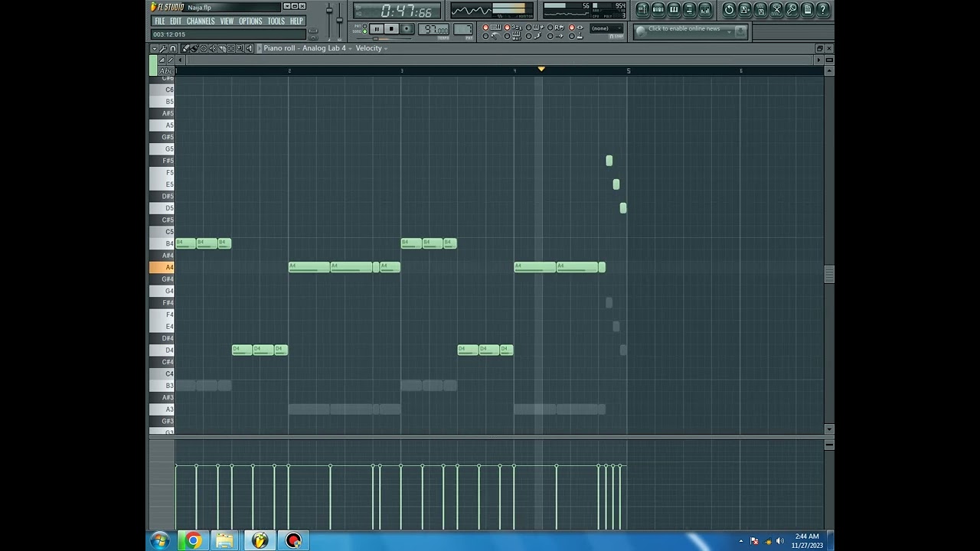Click the Undo history icon
Screen dimensions: 980x551
point(729,10)
